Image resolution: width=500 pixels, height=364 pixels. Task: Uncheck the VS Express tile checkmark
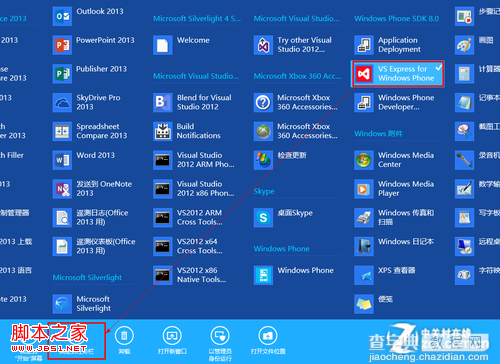tap(438, 68)
